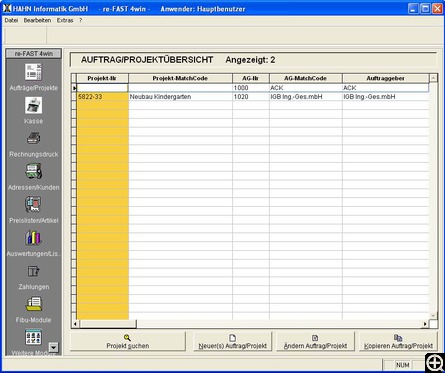Select IGB Ing.-Ges.mbH in Auftraggeber column
Image resolution: width=445 pixels, height=373 pixels.
[385, 97]
